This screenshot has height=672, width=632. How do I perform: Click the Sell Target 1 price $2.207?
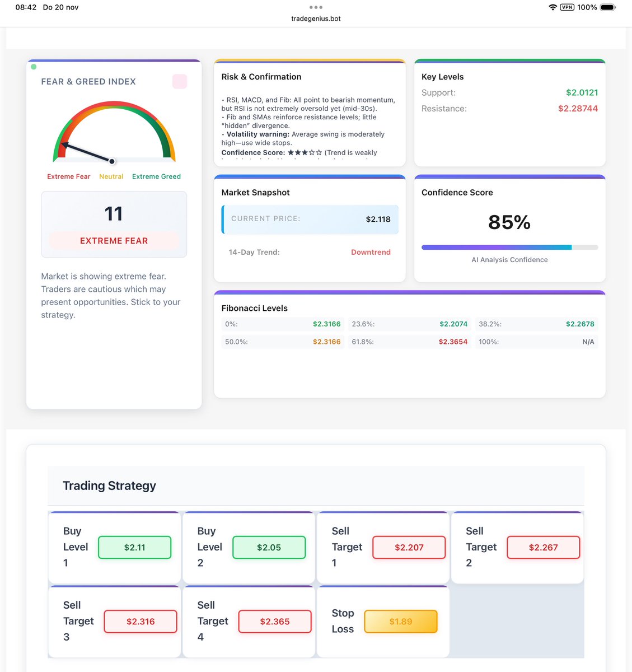click(x=409, y=547)
